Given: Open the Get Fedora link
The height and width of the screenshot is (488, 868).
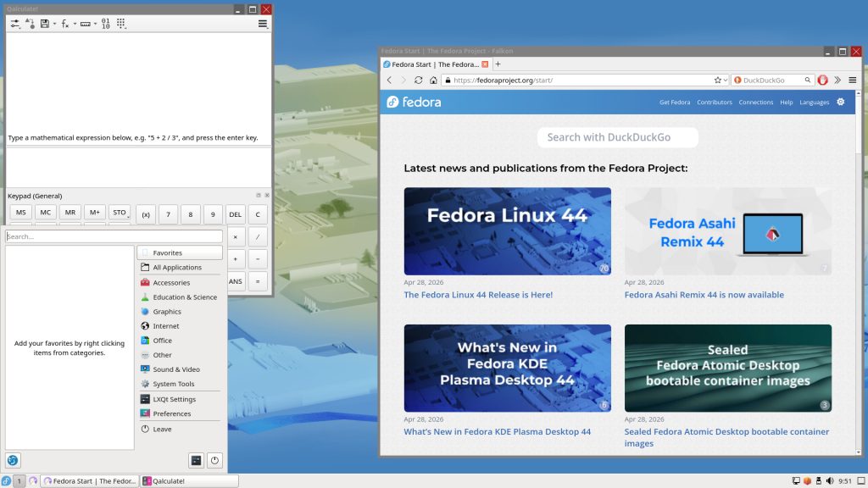Looking at the screenshot, I should coord(675,103).
